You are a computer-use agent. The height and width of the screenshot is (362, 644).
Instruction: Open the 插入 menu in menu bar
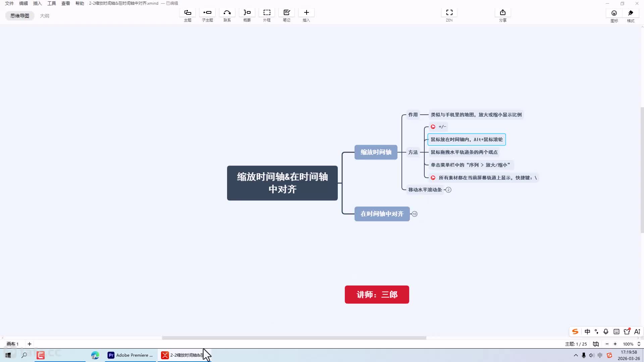[37, 3]
